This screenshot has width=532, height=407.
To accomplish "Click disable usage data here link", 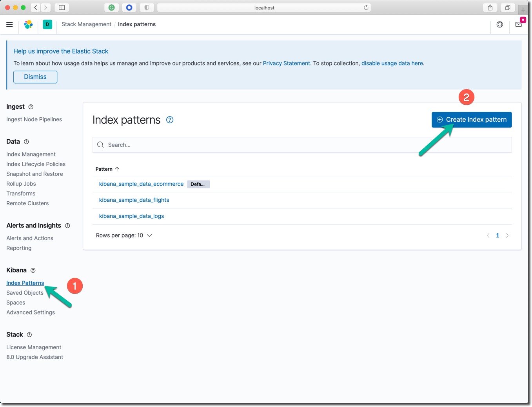I will point(392,63).
